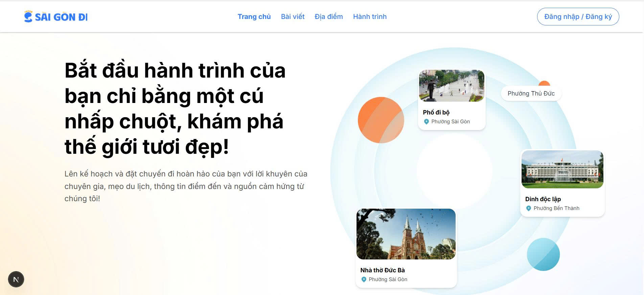
Task: Open Hành trình from navigation bar
Action: click(x=370, y=17)
